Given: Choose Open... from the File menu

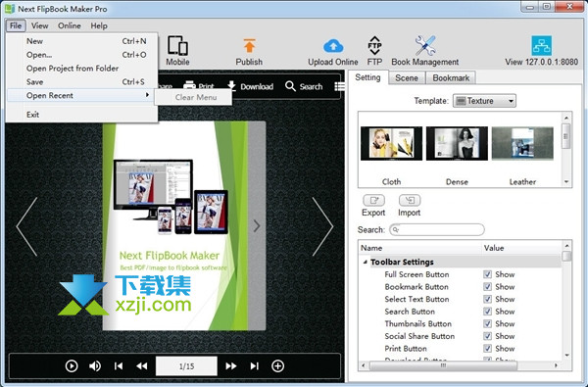Looking at the screenshot, I should pos(81,55).
